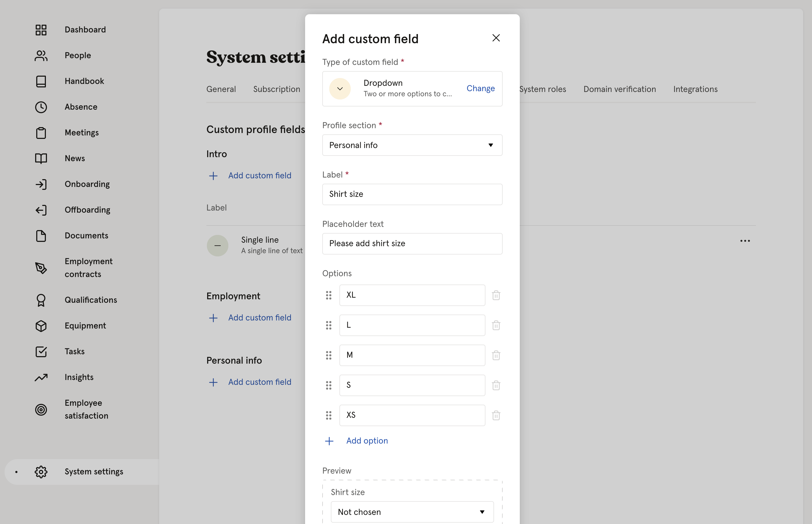812x524 pixels.
Task: Click the System settings gear icon
Action: pos(41,472)
